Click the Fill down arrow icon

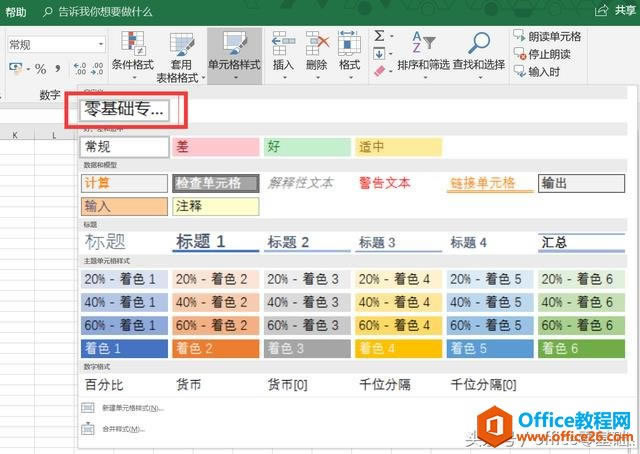pyautogui.click(x=379, y=53)
